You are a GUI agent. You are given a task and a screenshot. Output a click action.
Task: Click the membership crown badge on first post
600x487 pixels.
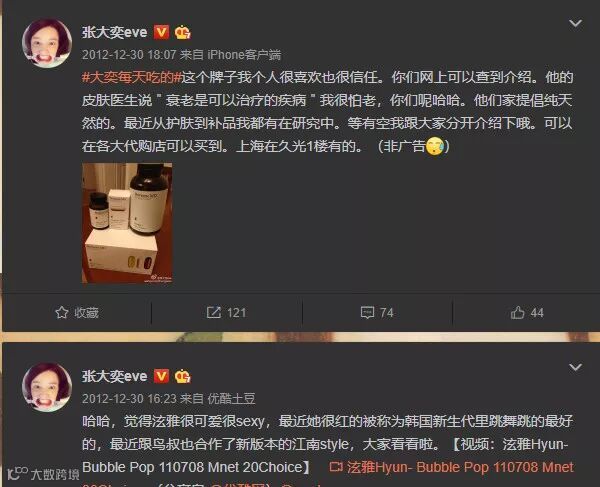coord(183,33)
